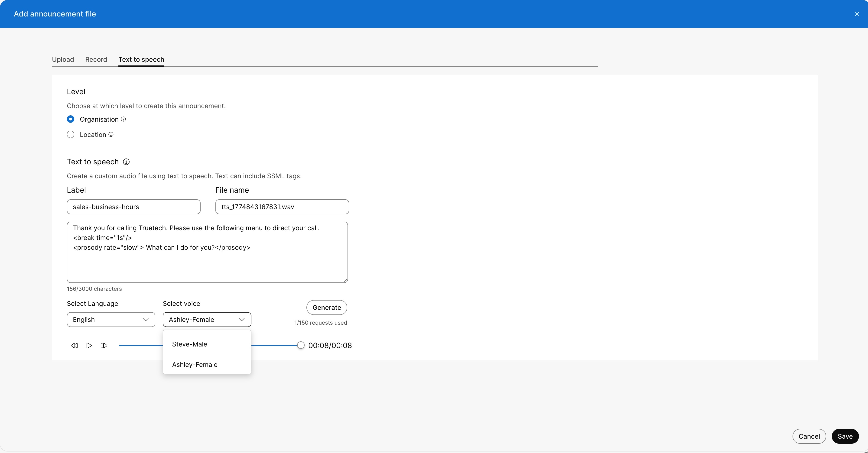868x453 pixels.
Task: Select the Organisation radio button
Action: coord(70,119)
